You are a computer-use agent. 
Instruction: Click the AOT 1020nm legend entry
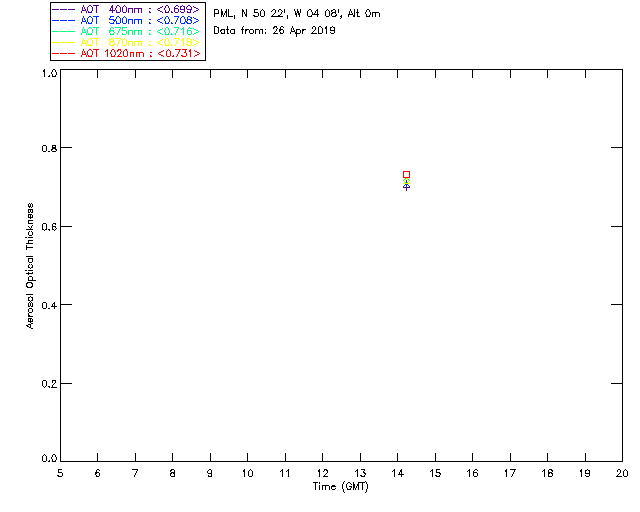pos(126,53)
